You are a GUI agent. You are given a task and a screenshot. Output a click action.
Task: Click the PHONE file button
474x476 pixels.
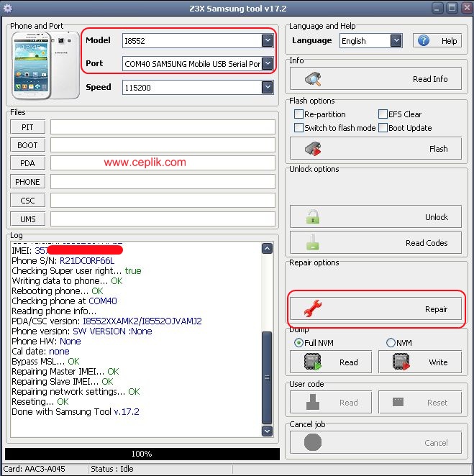tap(27, 182)
